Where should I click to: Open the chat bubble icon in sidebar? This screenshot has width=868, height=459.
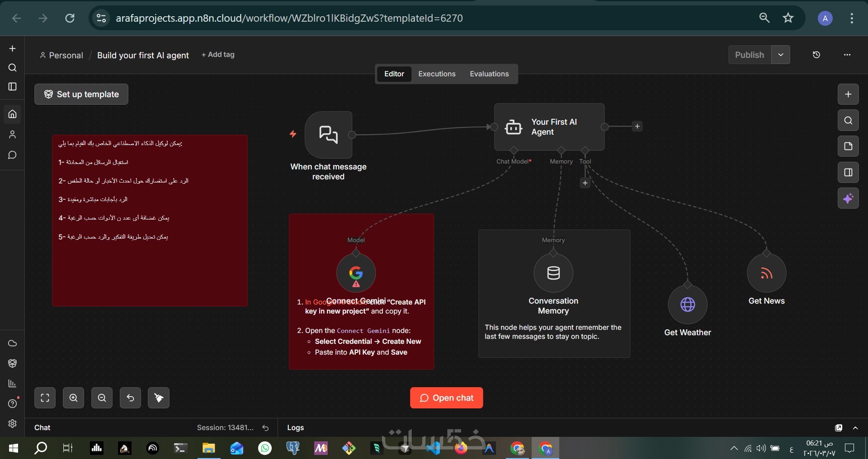[x=13, y=155]
